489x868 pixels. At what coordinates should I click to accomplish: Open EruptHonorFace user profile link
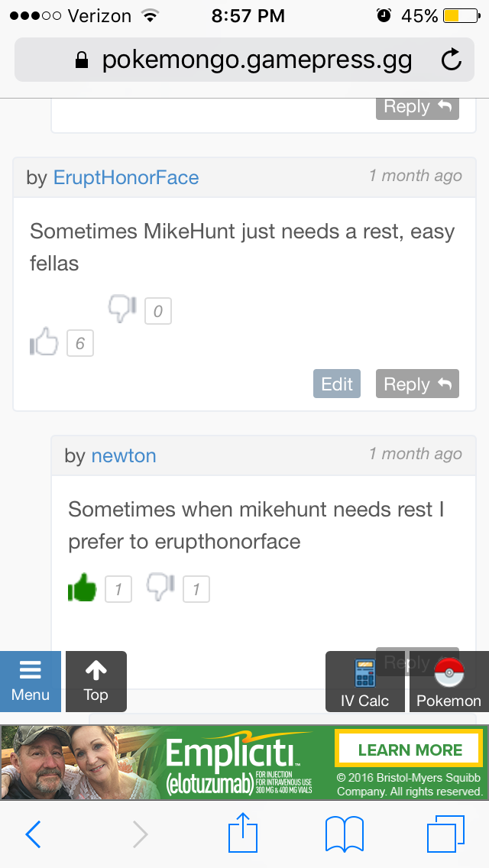pos(126,178)
